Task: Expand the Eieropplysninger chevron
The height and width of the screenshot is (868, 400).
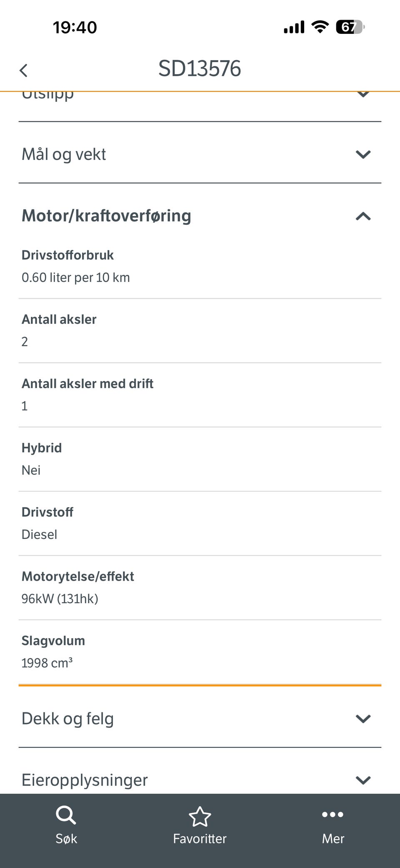Action: coord(363,780)
